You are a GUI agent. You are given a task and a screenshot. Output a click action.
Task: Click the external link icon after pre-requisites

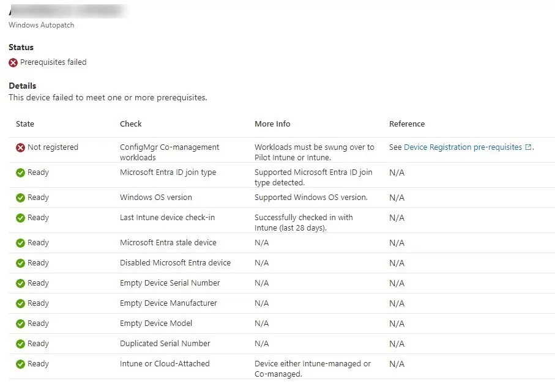click(528, 147)
